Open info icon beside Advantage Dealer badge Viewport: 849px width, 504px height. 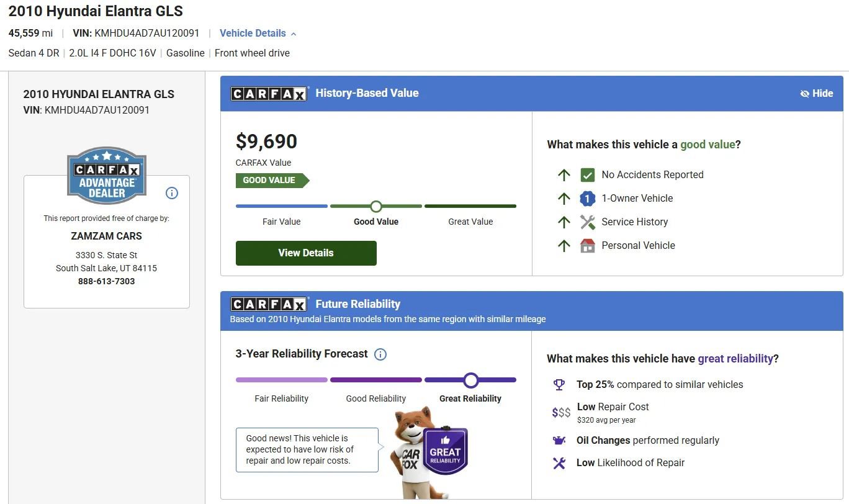click(172, 193)
